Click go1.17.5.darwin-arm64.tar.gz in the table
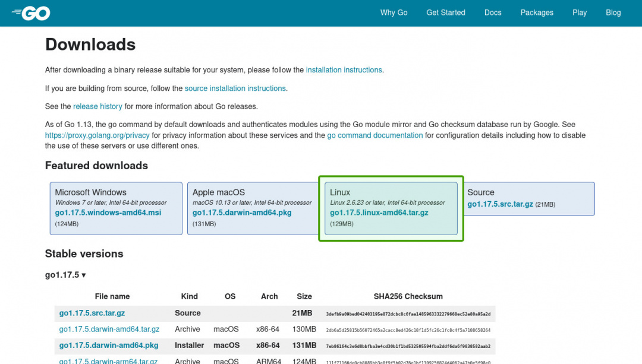Screen dimensions: 642x364 point(108,361)
